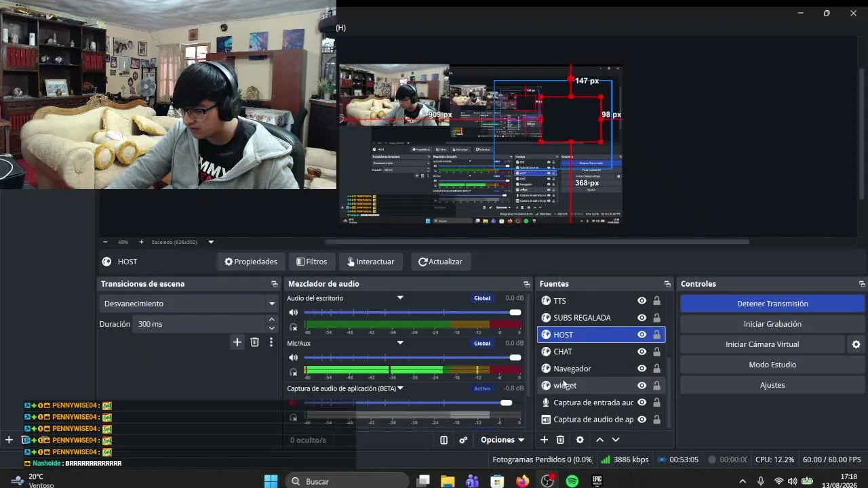Open Spotify from the taskbar
Screen dimensions: 868x488
pos(572,481)
